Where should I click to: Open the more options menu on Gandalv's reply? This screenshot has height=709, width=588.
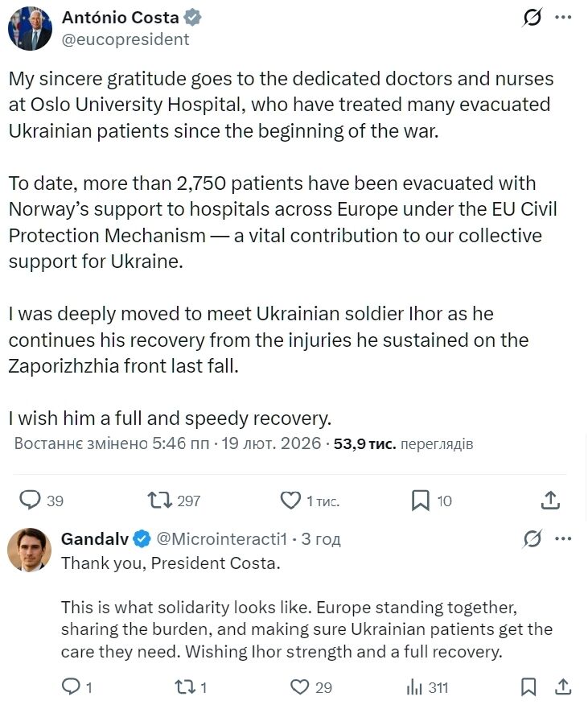(x=564, y=538)
